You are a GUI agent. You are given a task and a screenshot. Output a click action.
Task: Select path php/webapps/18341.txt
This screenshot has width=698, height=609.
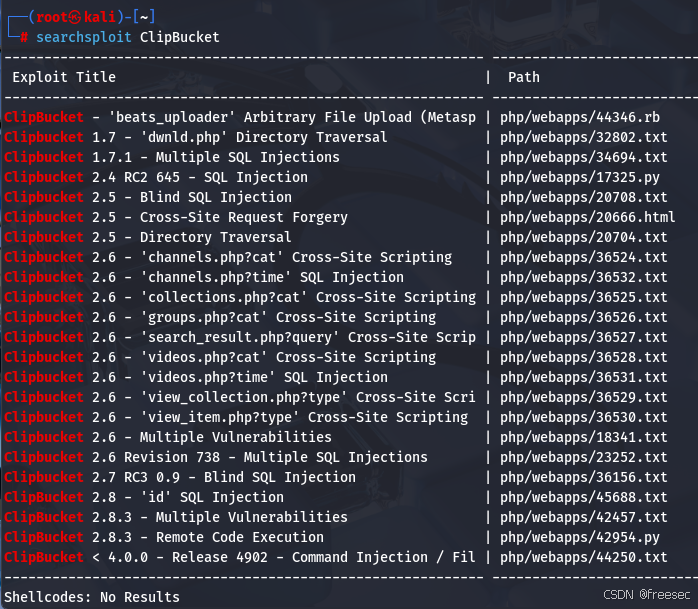click(584, 438)
